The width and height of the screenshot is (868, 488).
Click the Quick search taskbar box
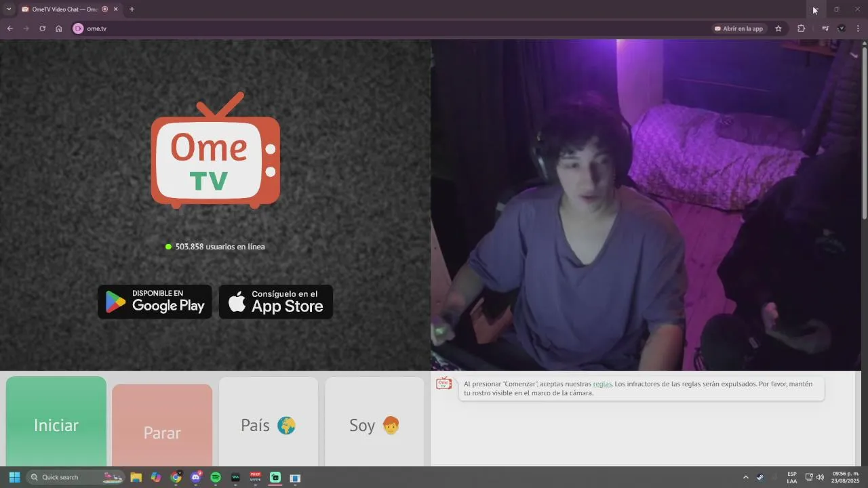click(x=75, y=477)
